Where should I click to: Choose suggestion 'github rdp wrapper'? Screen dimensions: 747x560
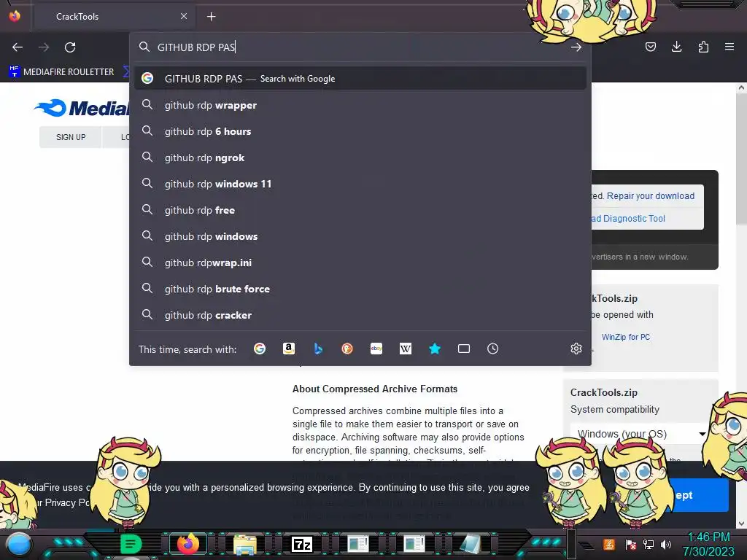360,105
